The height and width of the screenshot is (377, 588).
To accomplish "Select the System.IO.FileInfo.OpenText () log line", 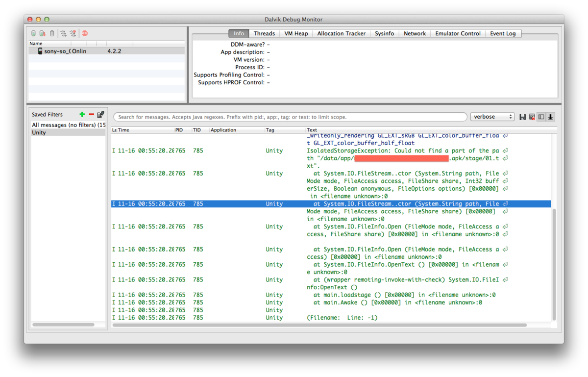I will pyautogui.click(x=331, y=268).
